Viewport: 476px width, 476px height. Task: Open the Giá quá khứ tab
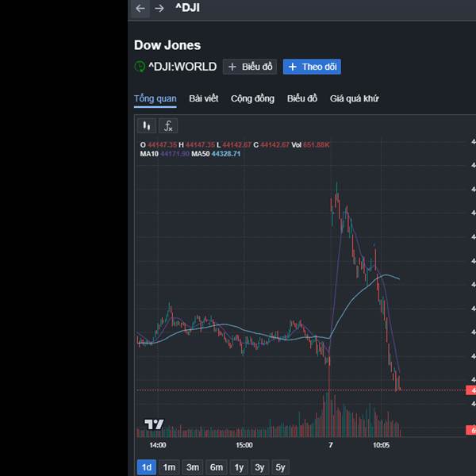pos(355,98)
